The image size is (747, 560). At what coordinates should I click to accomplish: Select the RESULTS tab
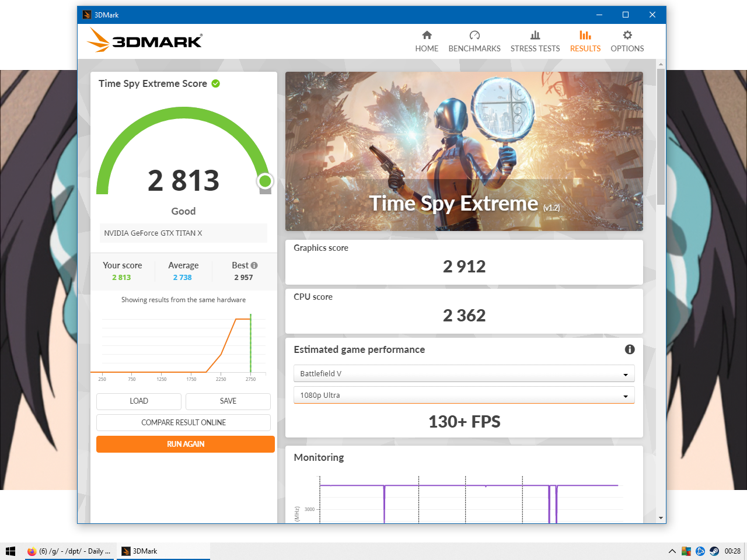click(x=585, y=41)
